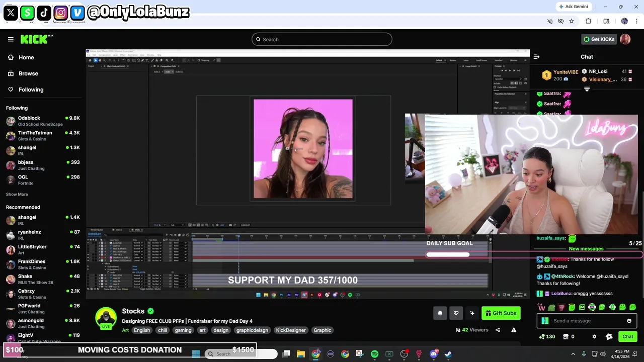644x362 pixels.
Task: Expand the chat leaderboard chevron
Action: pyautogui.click(x=587, y=89)
